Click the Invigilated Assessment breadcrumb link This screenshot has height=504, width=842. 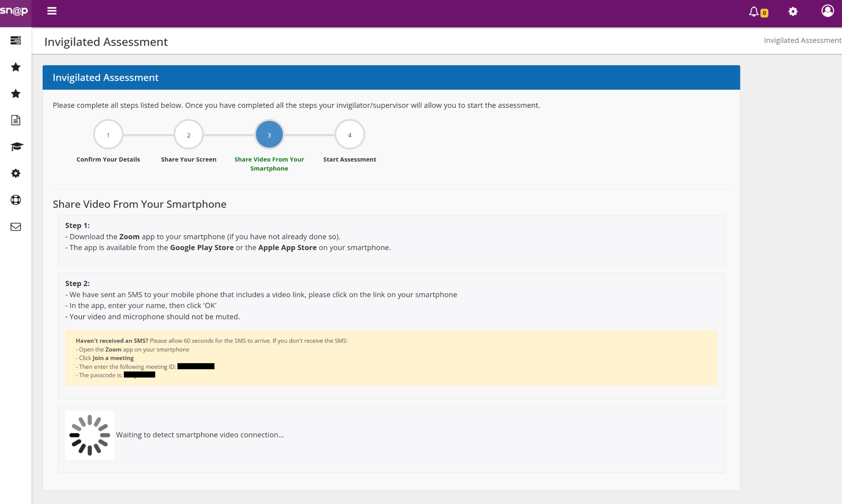point(802,40)
